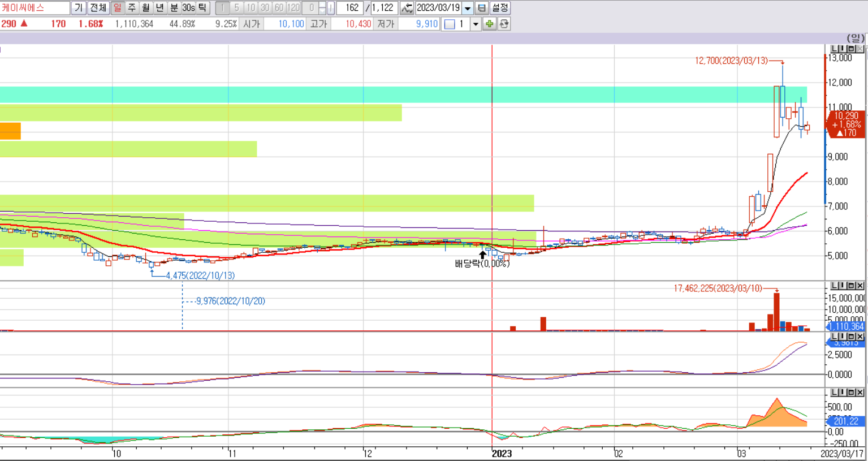Screen dimensions: 868x461
Task: Click the I icon on volume panel
Action: [x=843, y=286]
